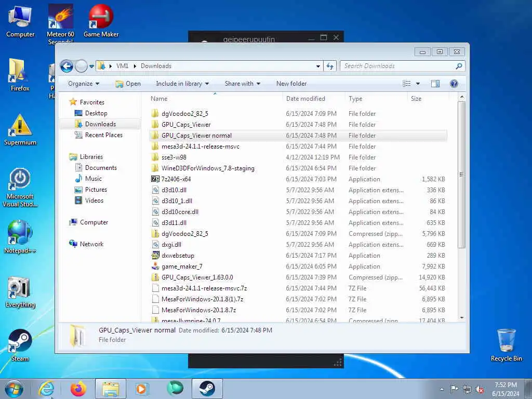Viewport: 532px width, 399px height.
Task: Click the Back navigation arrow in Explorer
Action: 67,66
